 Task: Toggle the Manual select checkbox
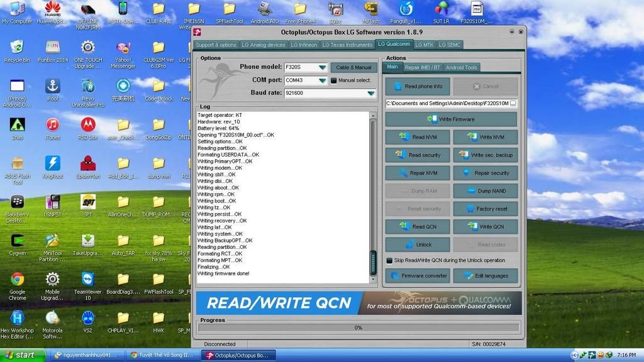point(333,80)
